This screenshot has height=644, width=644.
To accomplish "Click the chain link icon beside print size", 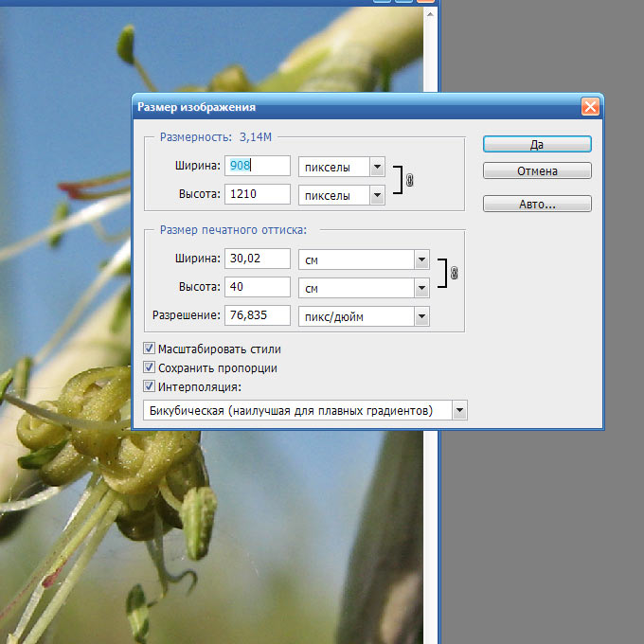I will 454,273.
